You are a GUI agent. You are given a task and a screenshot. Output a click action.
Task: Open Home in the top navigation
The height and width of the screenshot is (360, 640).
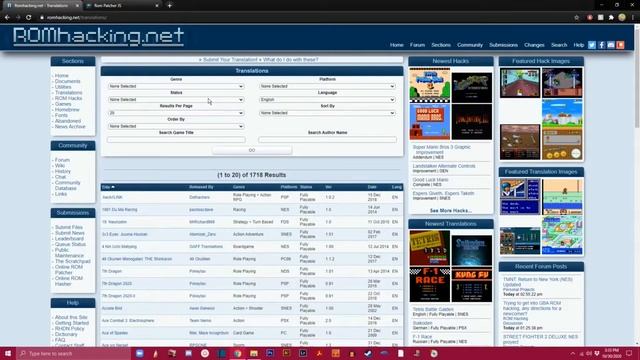396,45
